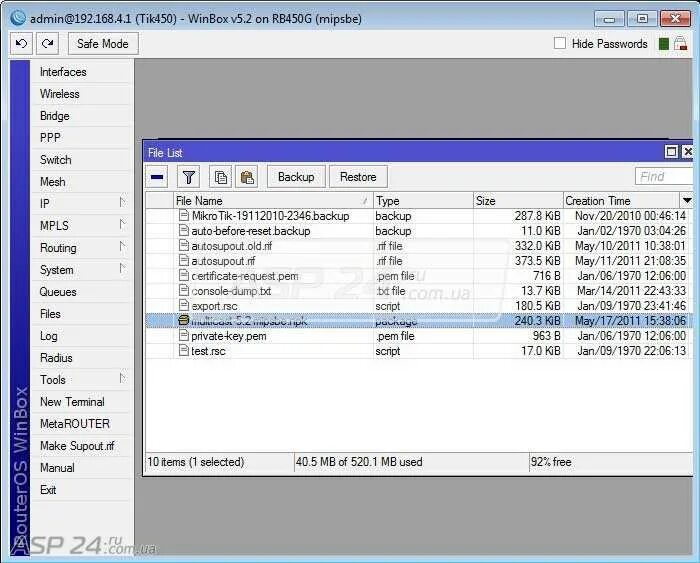Expand the MPLS submenu arrow
This screenshot has height=563, width=700.
click(x=122, y=225)
